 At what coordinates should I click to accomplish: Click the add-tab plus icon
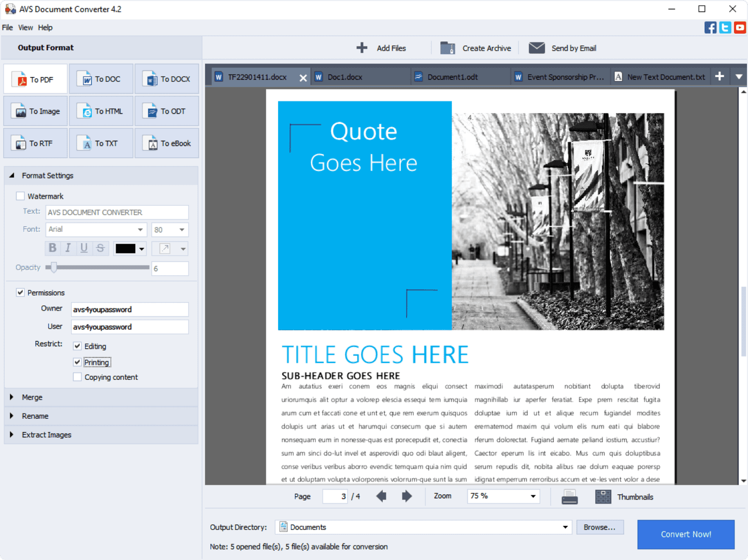[x=720, y=77]
